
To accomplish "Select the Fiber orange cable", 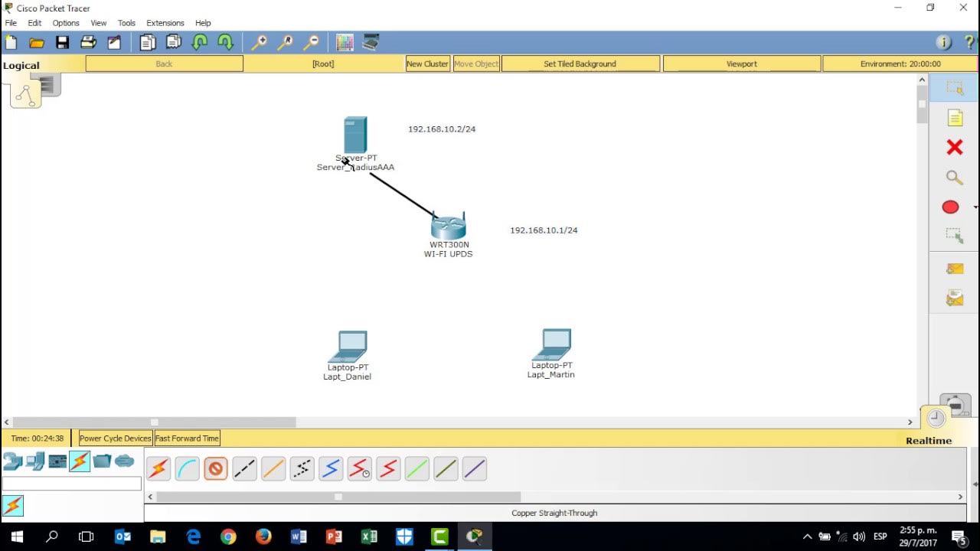I will [273, 468].
